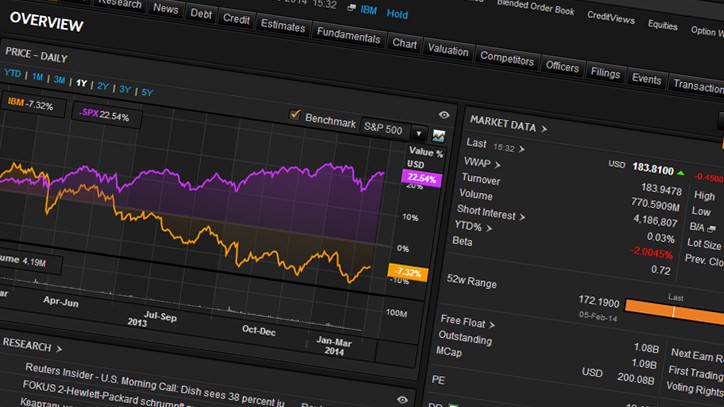
Task: Click the Volume 4.19M label
Action: tap(24, 261)
